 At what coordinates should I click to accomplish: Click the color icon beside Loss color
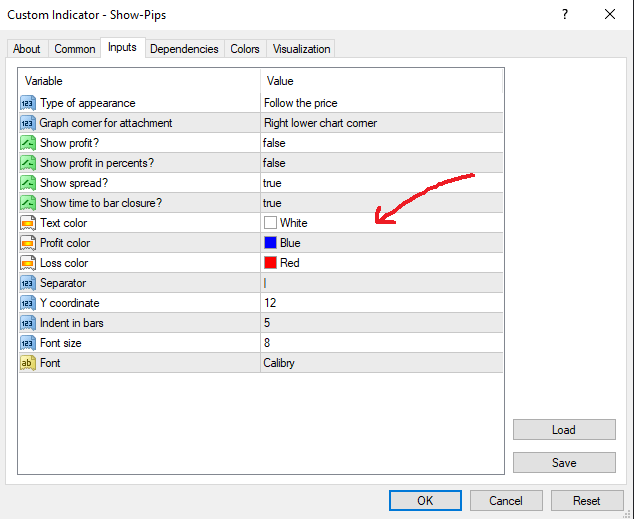coord(28,263)
